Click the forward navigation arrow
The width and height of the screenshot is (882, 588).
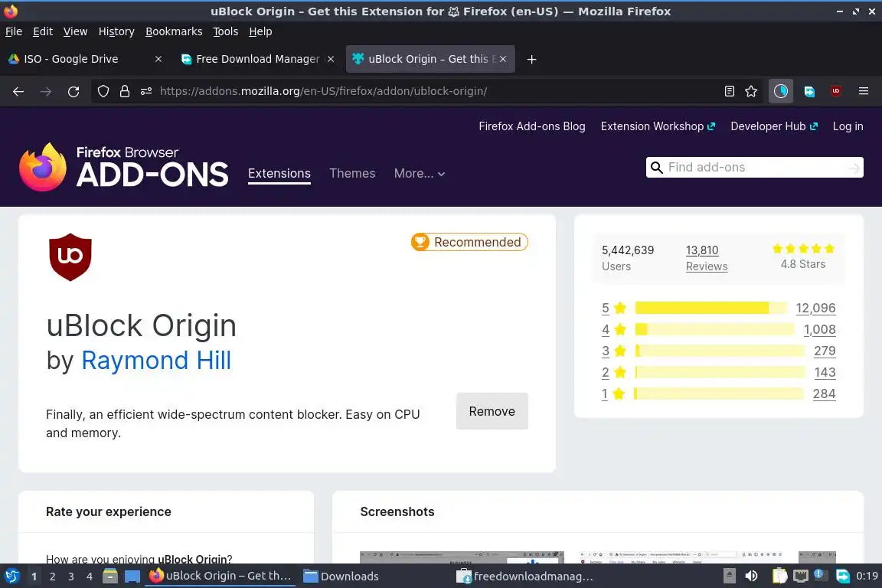point(46,91)
